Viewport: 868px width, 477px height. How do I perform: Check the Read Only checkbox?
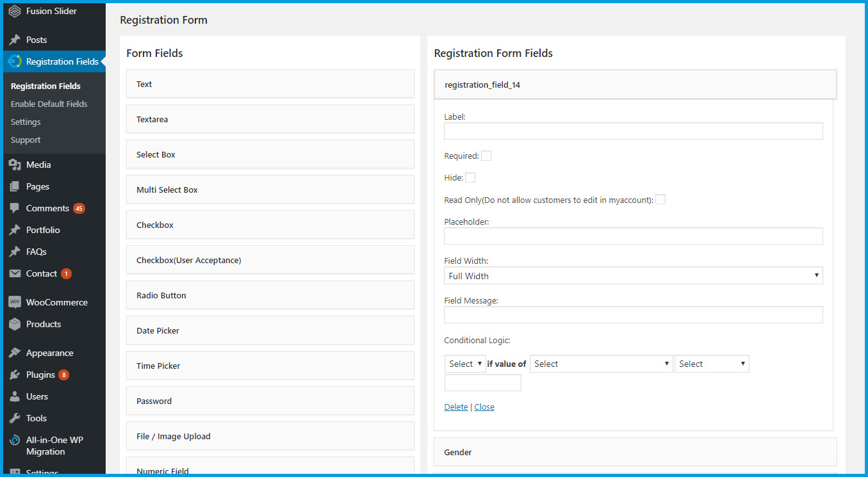[660, 199]
